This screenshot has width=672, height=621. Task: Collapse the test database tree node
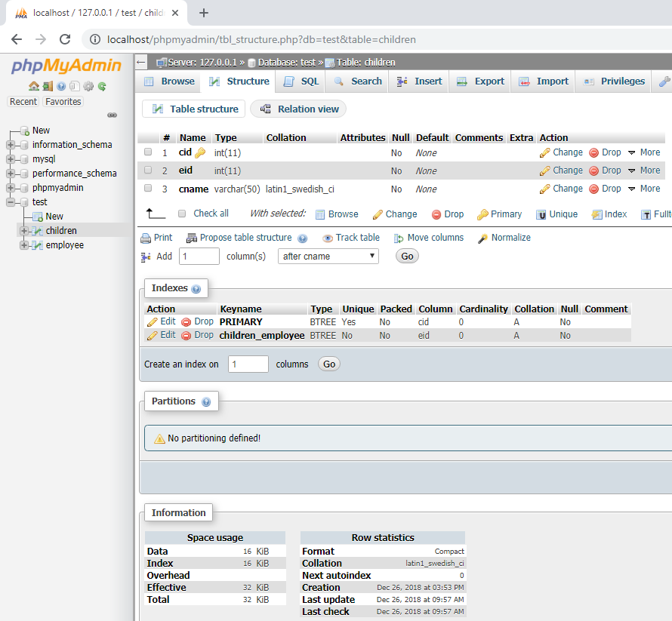point(11,202)
